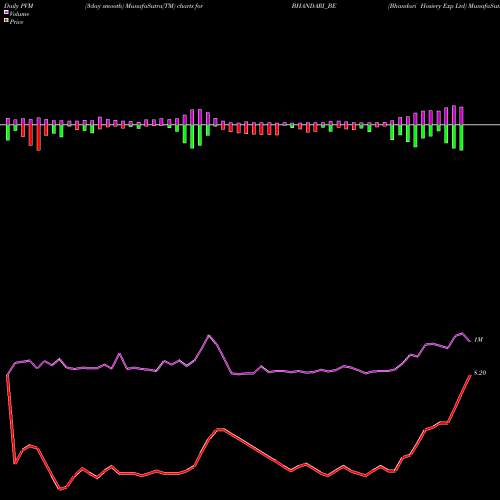Click the Price legend color swatch
This screenshot has height=500, width=500.
(x=6, y=21)
